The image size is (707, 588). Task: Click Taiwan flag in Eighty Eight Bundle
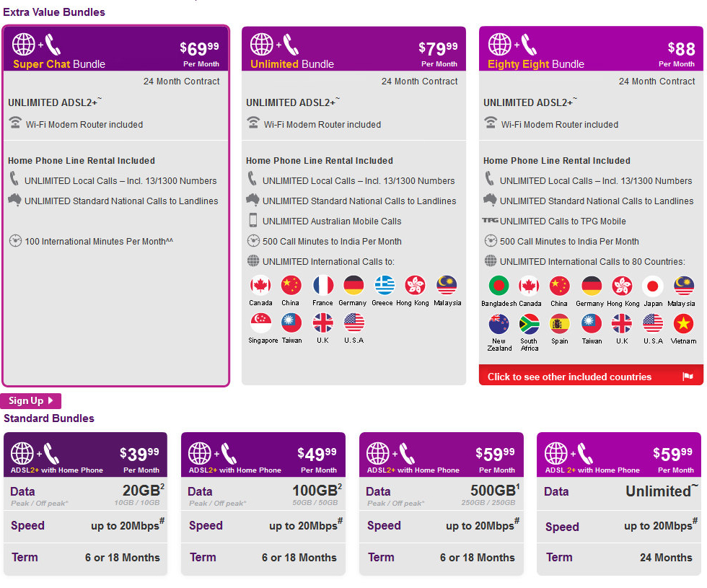[x=591, y=324]
